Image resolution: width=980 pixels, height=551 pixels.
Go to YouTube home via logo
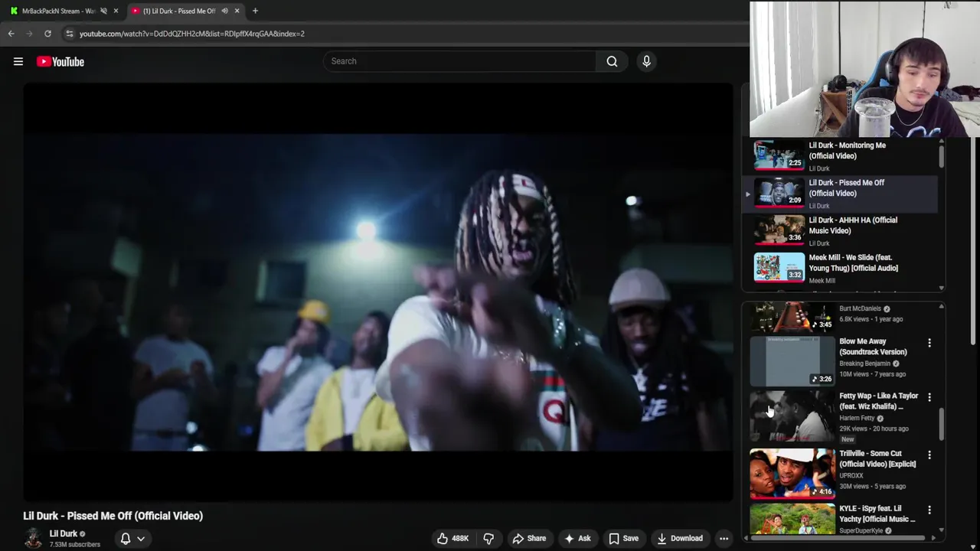coord(60,61)
